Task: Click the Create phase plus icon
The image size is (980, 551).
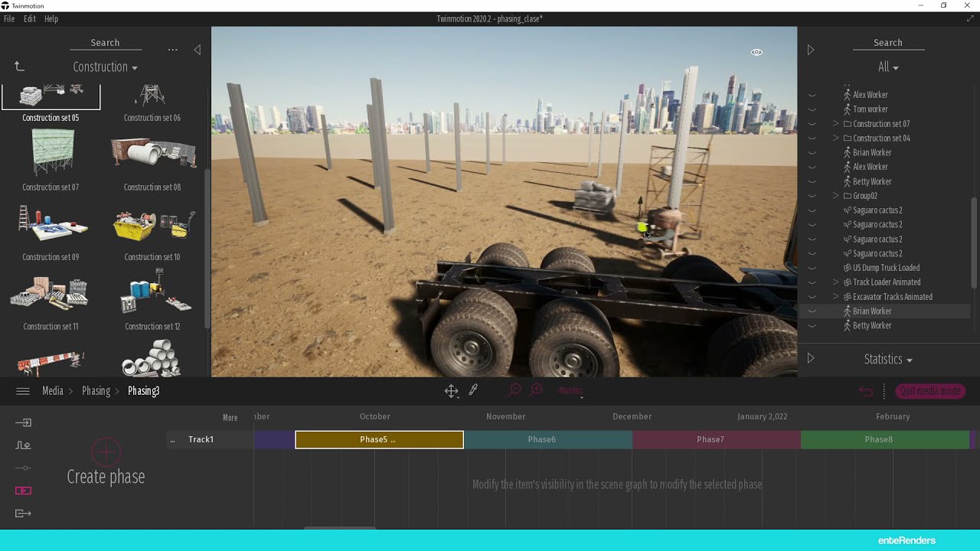Action: click(x=106, y=452)
